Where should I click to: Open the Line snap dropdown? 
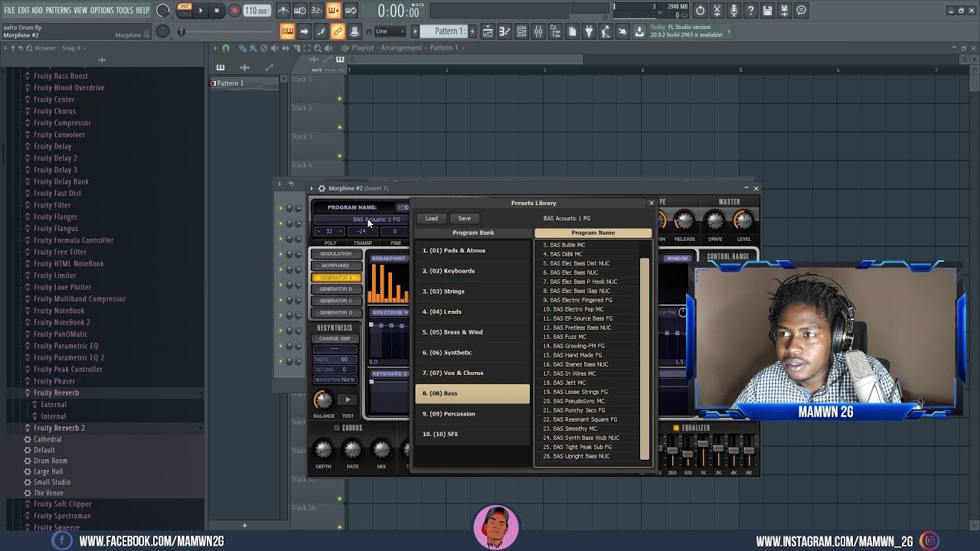[390, 31]
